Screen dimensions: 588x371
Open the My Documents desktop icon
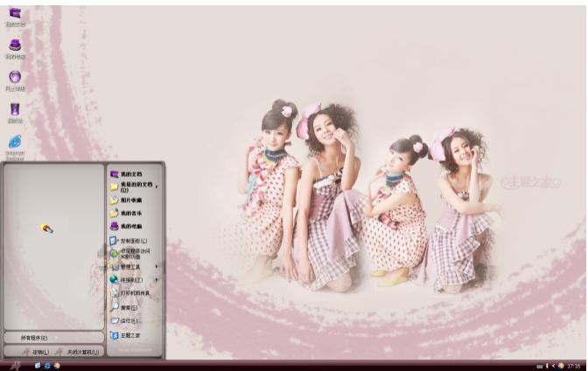point(15,17)
